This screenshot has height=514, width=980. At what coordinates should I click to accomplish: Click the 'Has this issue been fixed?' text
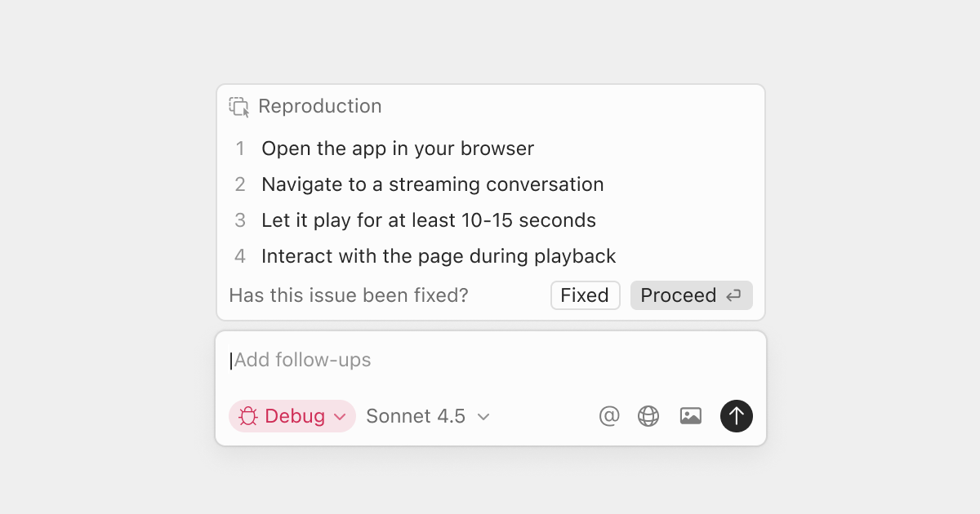pos(349,295)
